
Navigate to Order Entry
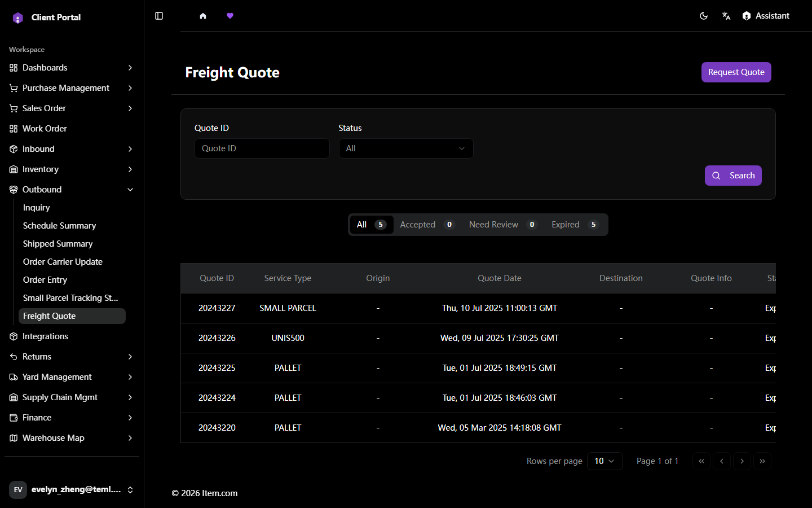[x=72, y=280]
